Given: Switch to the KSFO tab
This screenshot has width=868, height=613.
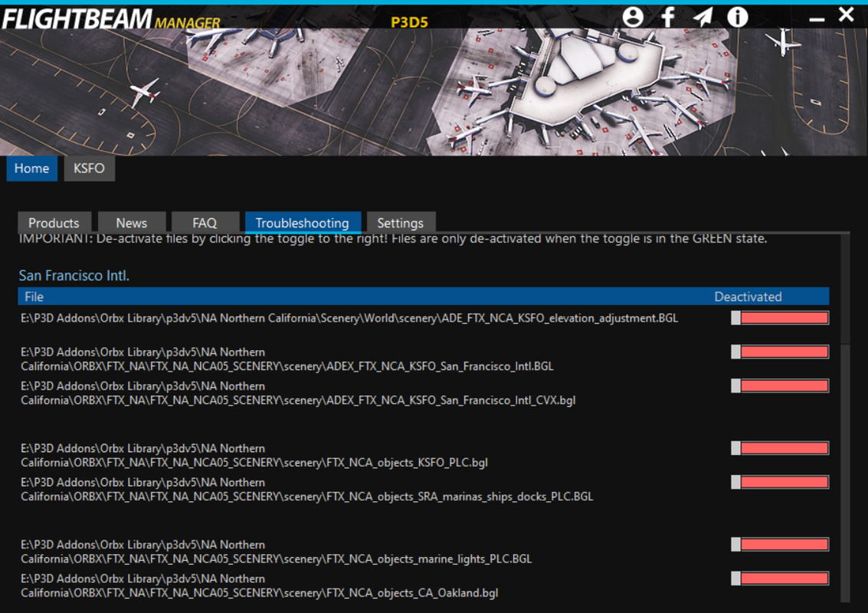Looking at the screenshot, I should click(89, 169).
